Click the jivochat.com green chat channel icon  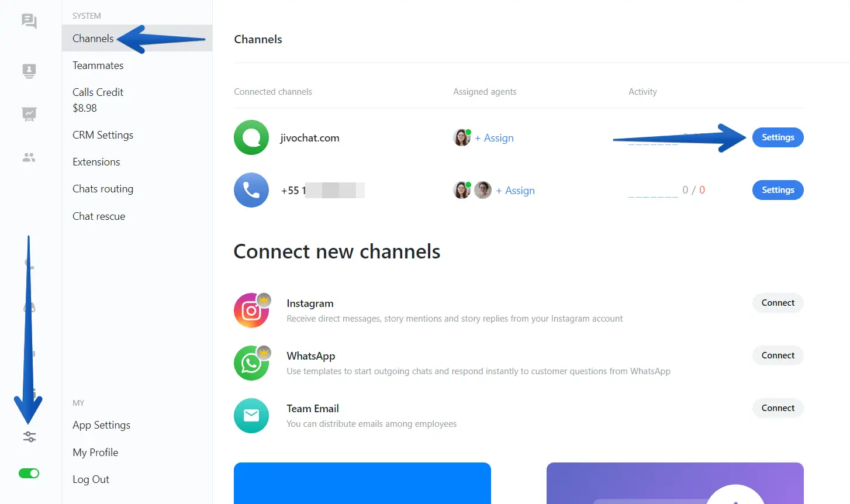click(251, 137)
